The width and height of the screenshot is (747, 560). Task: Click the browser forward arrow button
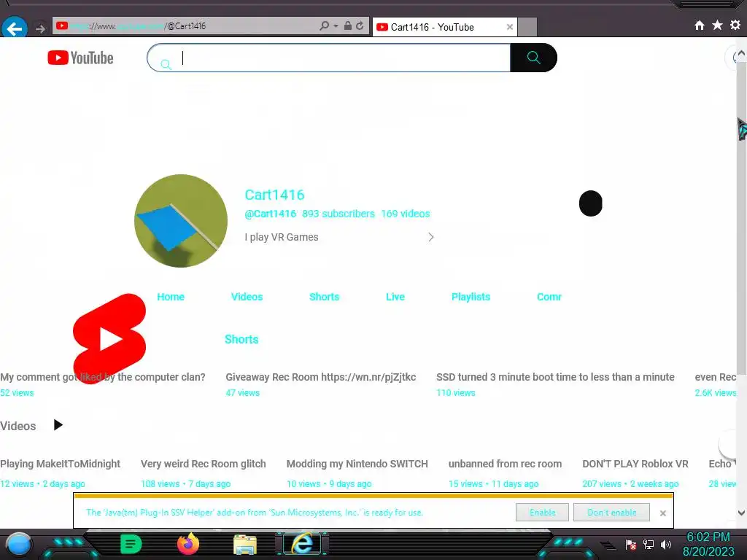tap(41, 29)
